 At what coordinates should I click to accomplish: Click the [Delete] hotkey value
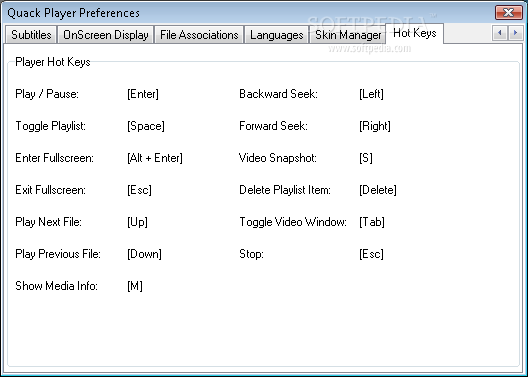click(378, 190)
